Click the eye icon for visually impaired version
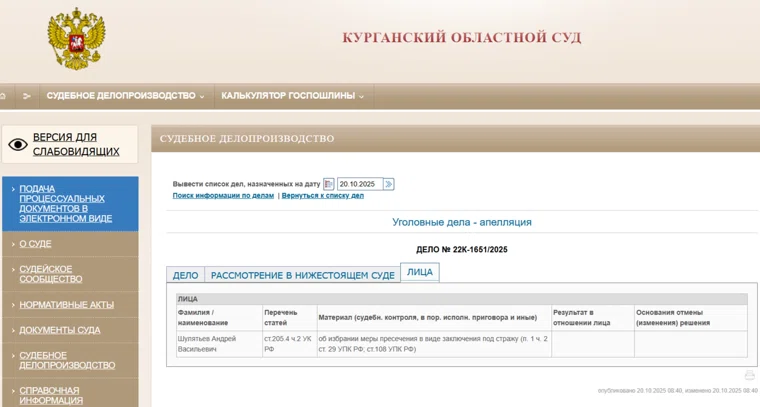The width and height of the screenshot is (760, 407). (17, 145)
